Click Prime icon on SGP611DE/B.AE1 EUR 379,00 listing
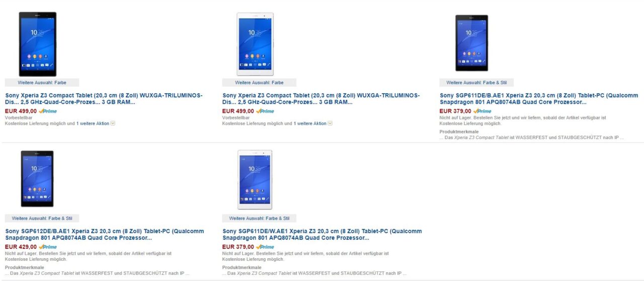The width and height of the screenshot is (644, 281). (x=482, y=111)
